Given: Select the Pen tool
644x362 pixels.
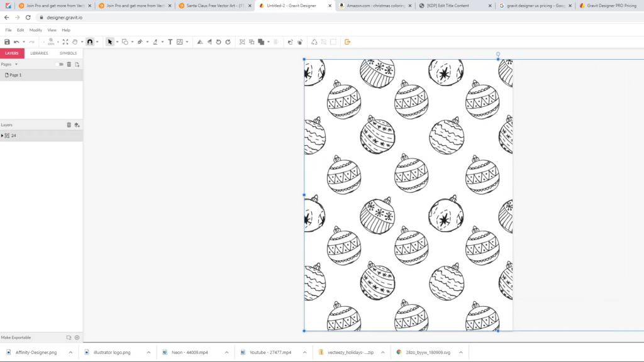Looking at the screenshot, I should click(140, 42).
